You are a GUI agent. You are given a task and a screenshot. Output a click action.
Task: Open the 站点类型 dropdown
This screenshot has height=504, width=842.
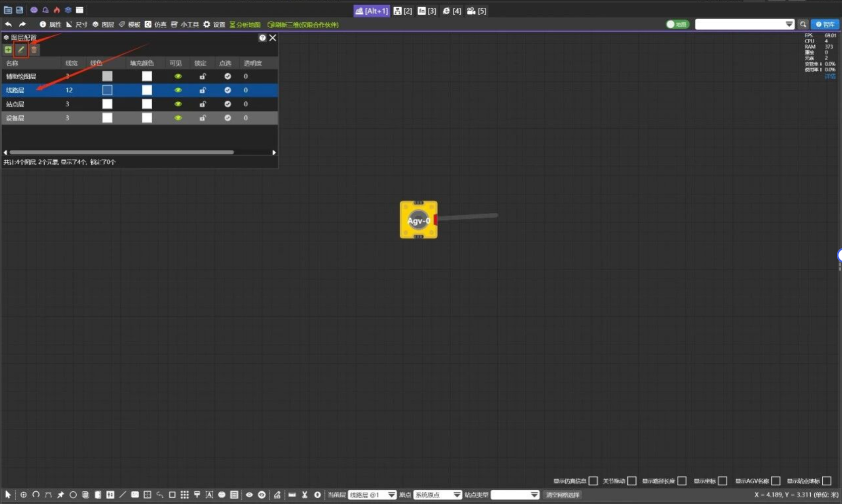[x=515, y=495]
